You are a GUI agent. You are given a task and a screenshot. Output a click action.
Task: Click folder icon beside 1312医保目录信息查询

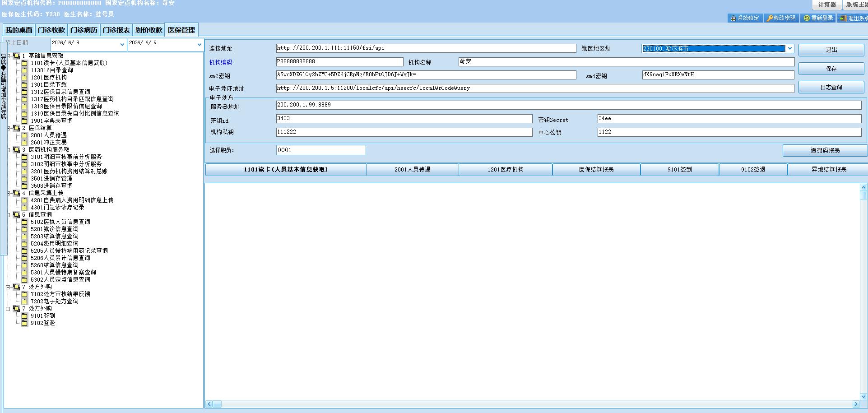pos(25,92)
